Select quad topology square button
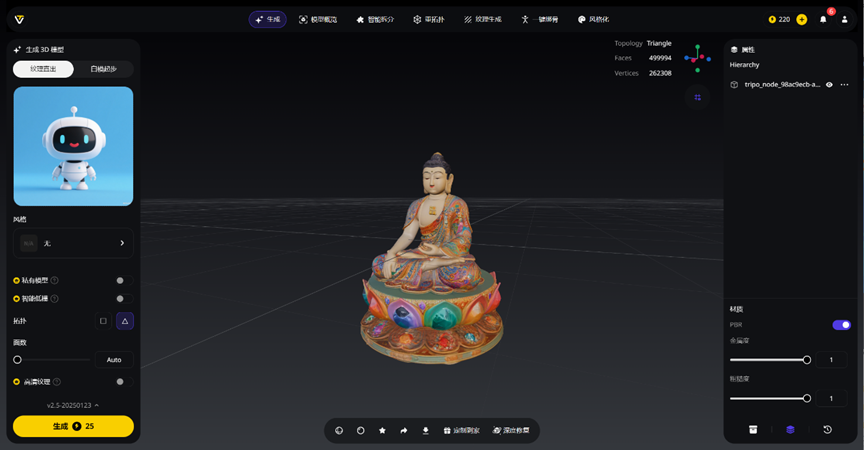864x450 pixels. (103, 321)
